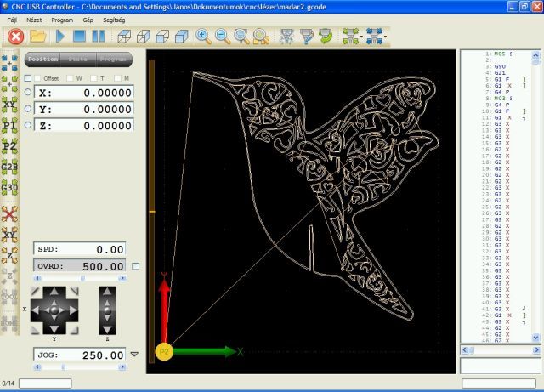
Task: Switch to the State tab
Action: [78, 60]
